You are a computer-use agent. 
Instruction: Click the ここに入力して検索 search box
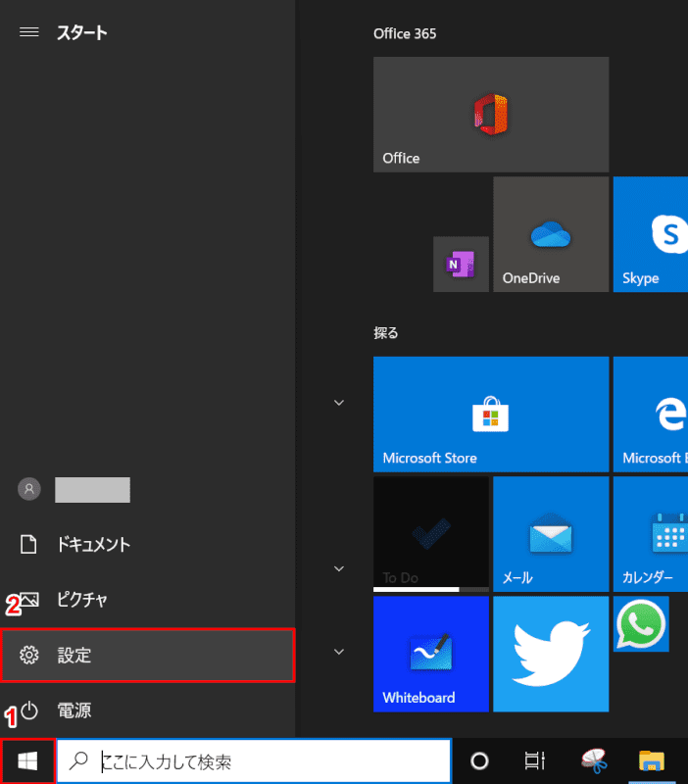click(254, 761)
